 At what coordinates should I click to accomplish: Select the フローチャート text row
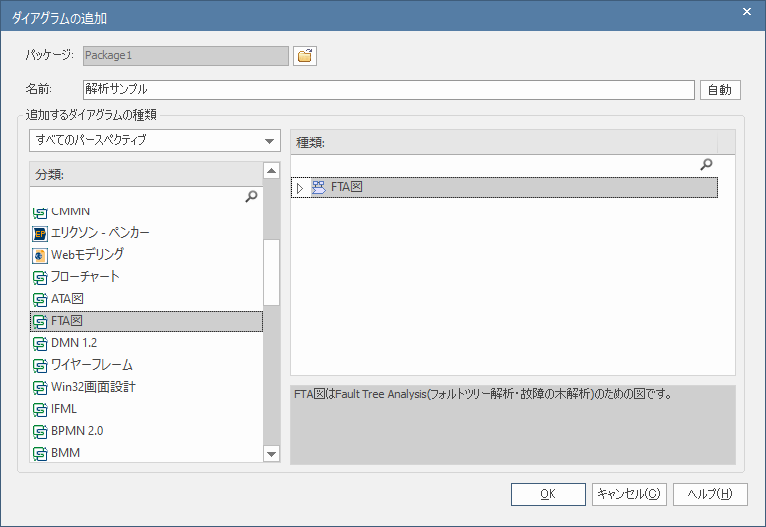[x=85, y=277]
